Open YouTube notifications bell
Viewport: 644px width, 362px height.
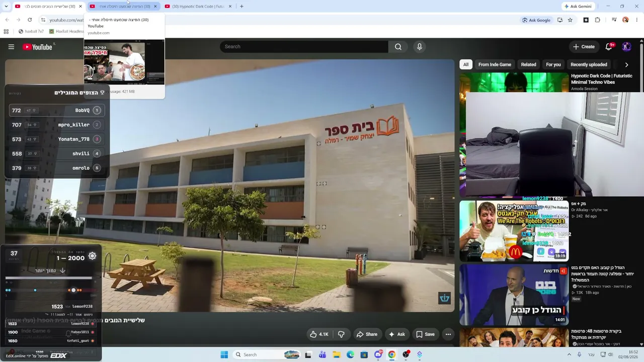(x=609, y=47)
